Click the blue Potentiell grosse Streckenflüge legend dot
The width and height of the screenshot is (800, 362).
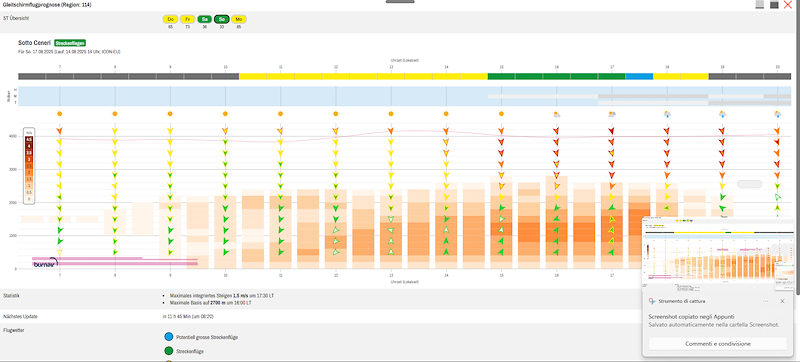point(169,337)
